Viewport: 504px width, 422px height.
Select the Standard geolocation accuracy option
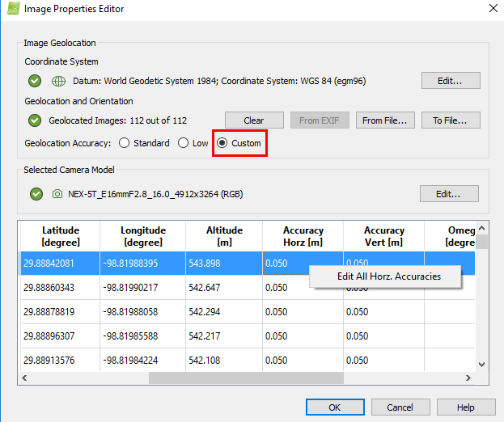click(x=124, y=143)
